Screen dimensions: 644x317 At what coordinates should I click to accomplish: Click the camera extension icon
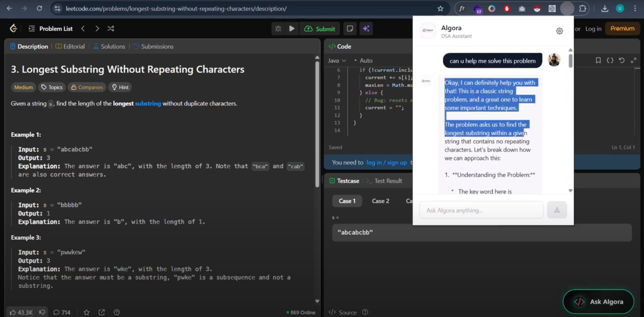tap(522, 9)
